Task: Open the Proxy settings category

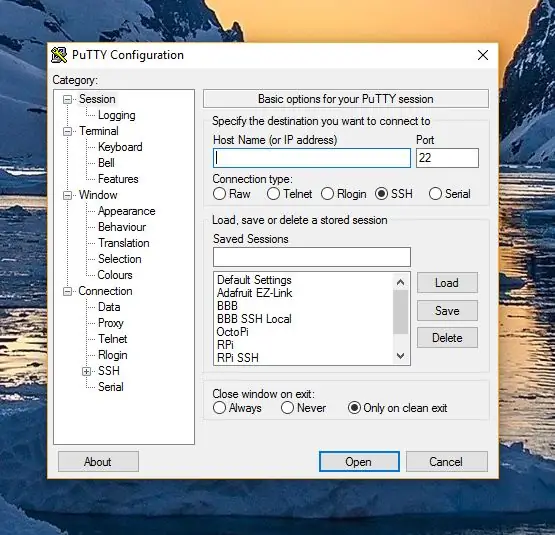Action: (111, 323)
